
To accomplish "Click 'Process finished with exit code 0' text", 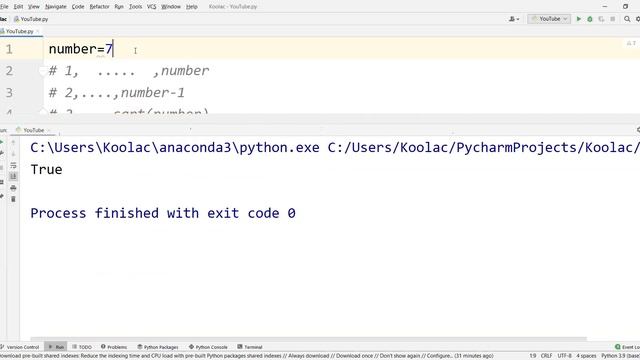I will [x=163, y=213].
